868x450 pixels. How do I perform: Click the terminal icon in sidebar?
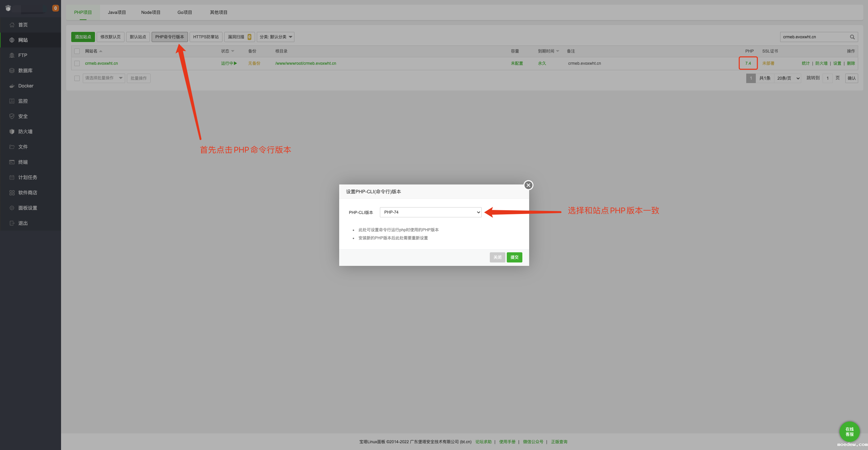tap(12, 162)
